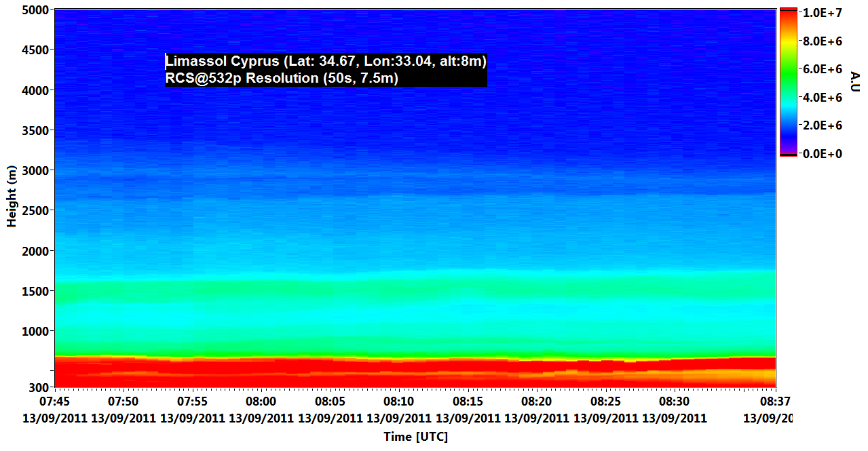Viewport: 868px width, 451px height.
Task: Click the RCS@532p Resolution annotation line
Action: coord(282,78)
